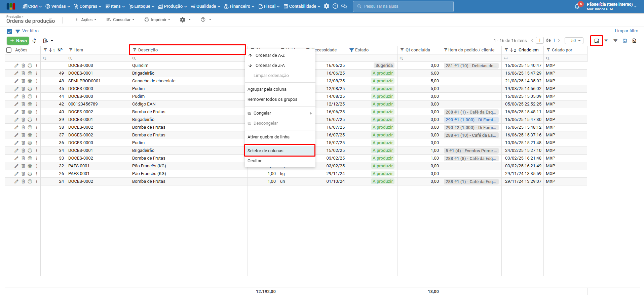
Task: Expand the Imprimir dropdown
Action: [x=157, y=20]
